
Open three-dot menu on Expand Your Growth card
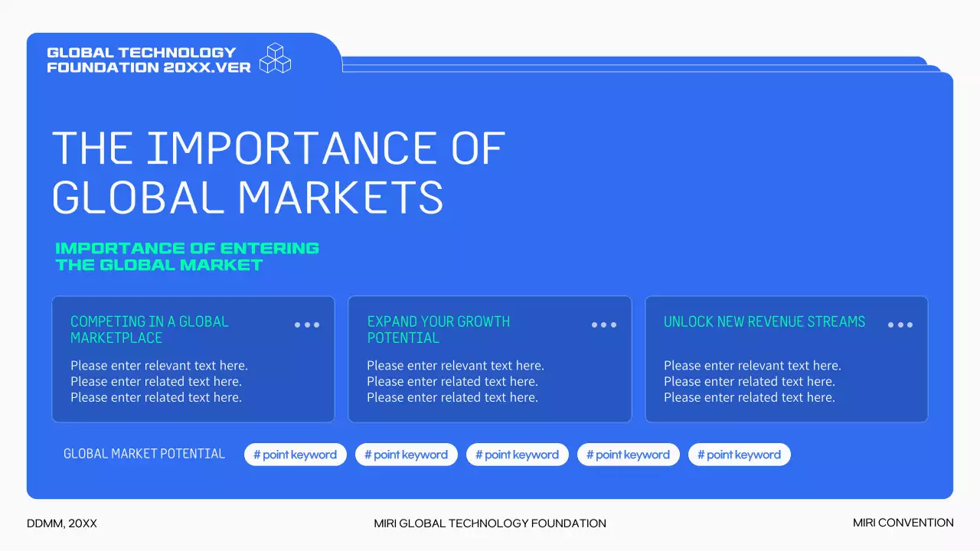[x=603, y=325]
